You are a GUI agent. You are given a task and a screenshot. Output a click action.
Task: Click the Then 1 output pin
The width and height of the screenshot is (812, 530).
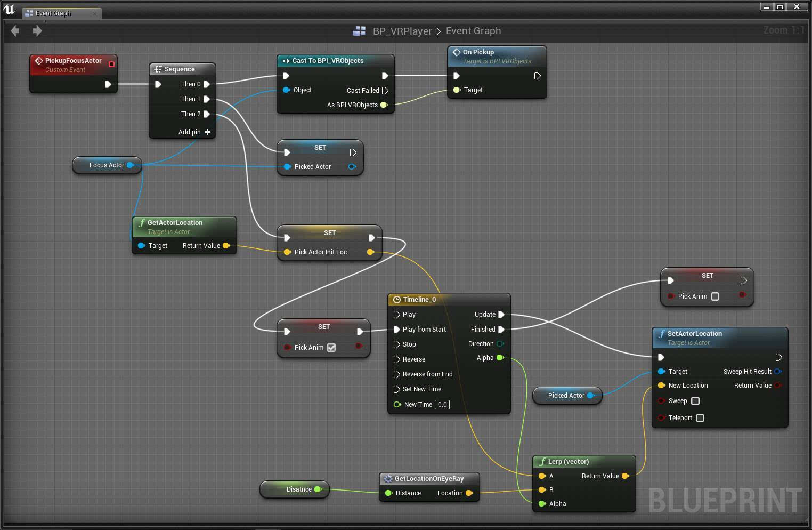pos(207,99)
